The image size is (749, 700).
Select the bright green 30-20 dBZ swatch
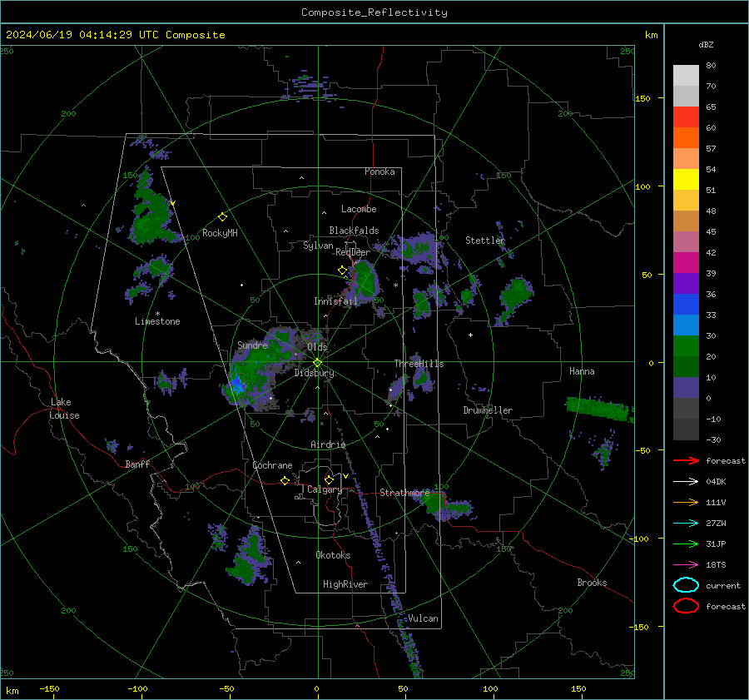[x=686, y=346]
